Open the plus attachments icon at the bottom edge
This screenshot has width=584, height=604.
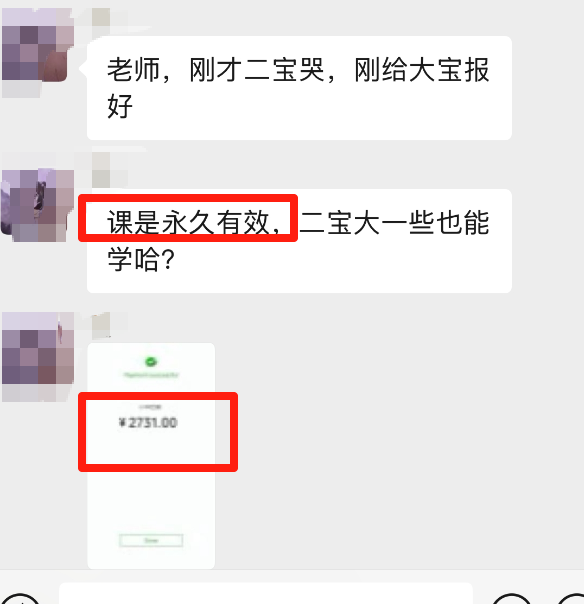pos(572,599)
